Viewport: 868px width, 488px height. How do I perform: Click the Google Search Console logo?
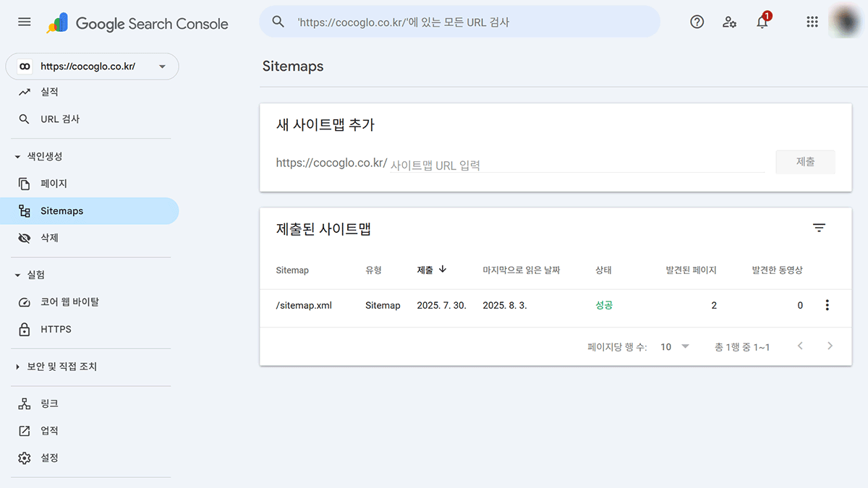point(137,24)
